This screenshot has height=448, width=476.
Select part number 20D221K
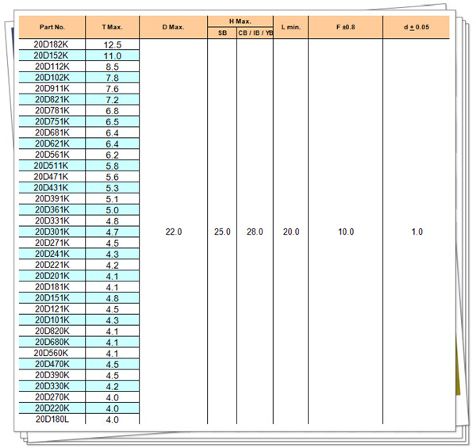coord(52,265)
